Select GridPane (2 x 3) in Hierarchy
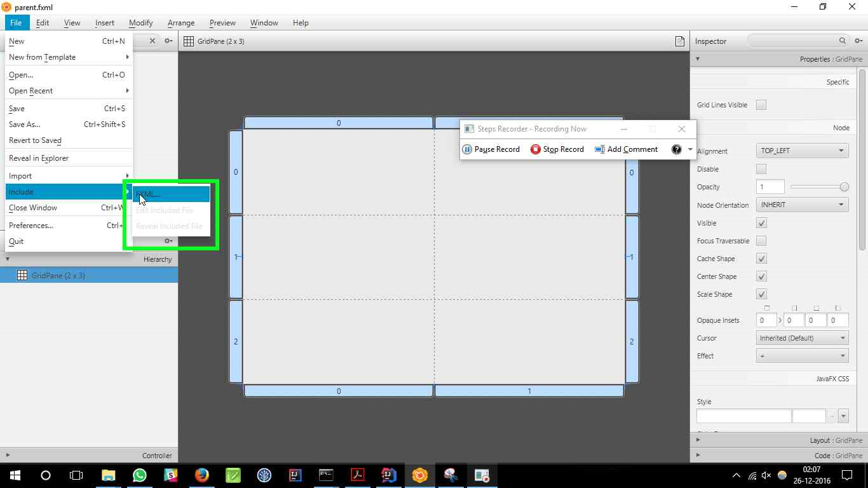Screen dimensions: 868x488 point(89,275)
